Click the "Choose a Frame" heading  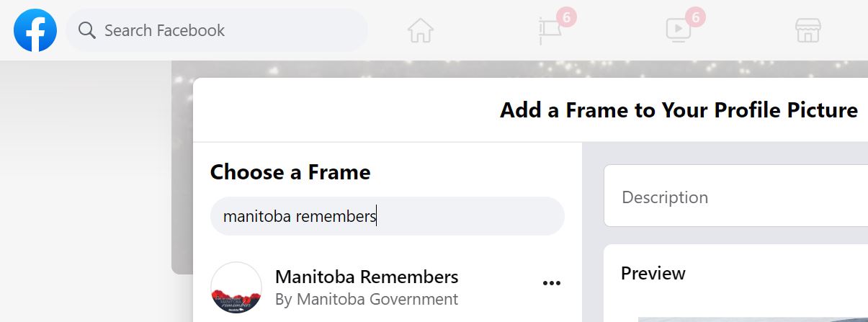click(x=290, y=172)
